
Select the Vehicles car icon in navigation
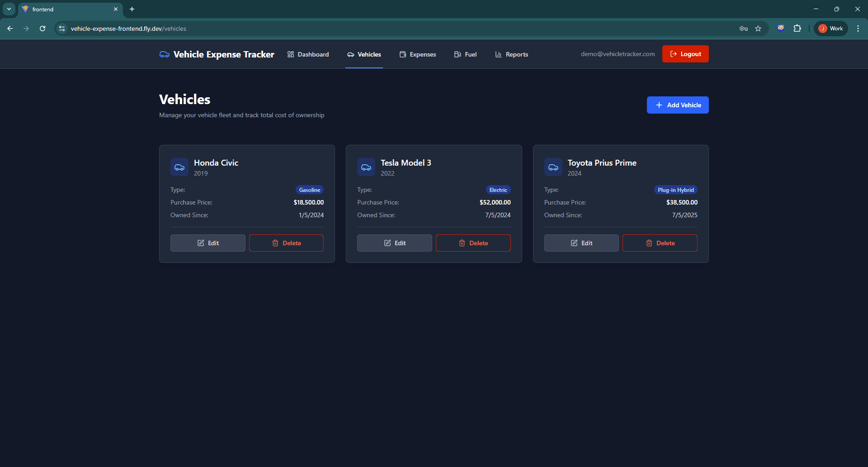pyautogui.click(x=351, y=54)
